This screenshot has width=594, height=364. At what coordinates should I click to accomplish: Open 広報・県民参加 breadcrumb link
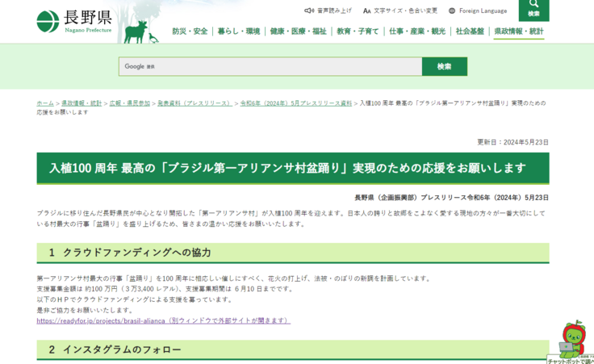point(129,103)
